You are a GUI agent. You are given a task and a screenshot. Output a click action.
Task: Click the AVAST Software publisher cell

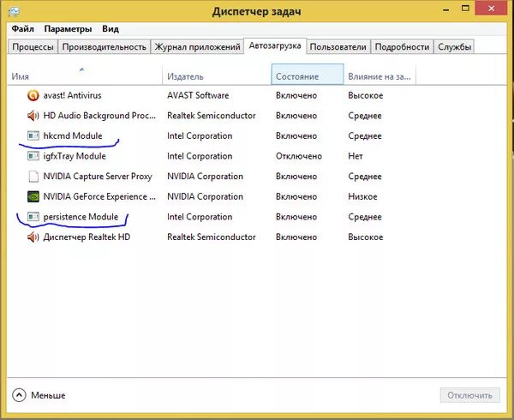coord(198,95)
